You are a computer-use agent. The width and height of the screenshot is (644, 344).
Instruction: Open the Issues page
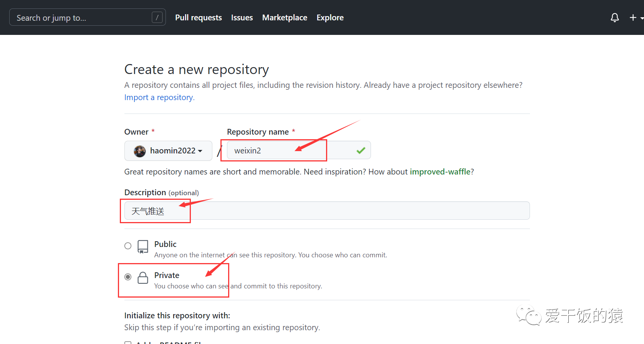click(x=242, y=18)
